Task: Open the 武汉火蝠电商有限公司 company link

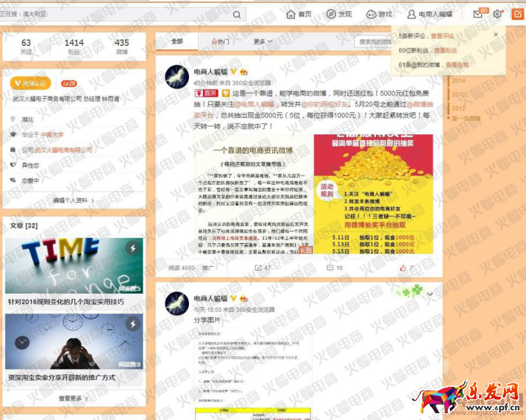Action: click(x=63, y=150)
